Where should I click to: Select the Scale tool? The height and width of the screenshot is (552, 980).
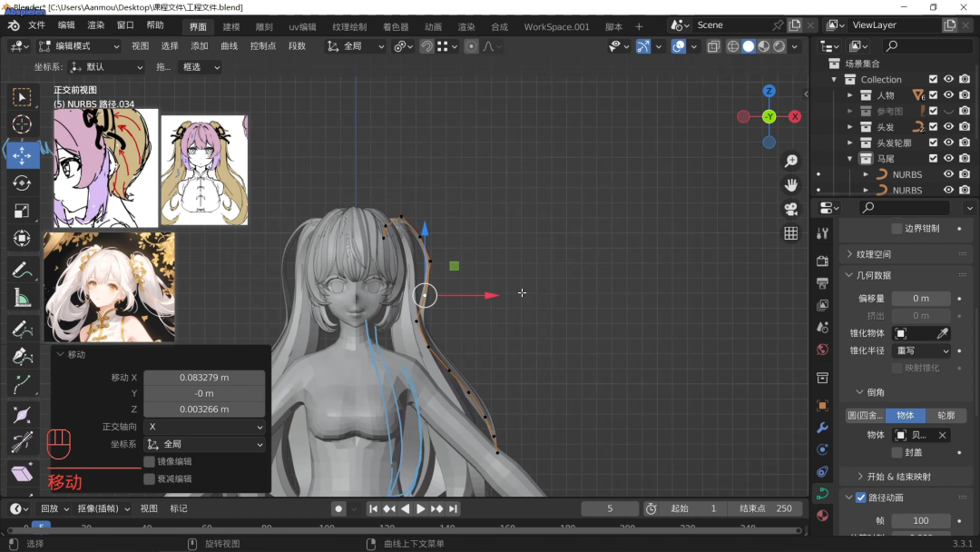[x=22, y=211]
